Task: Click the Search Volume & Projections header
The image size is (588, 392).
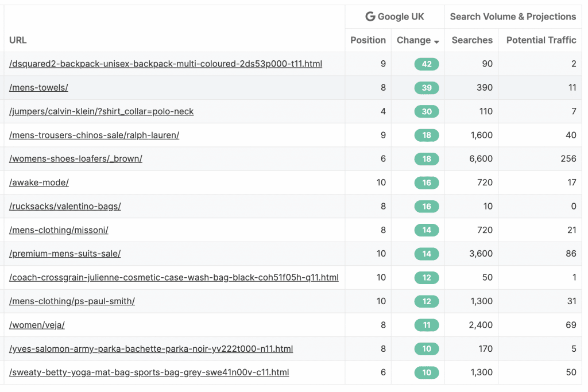Action: coord(513,17)
